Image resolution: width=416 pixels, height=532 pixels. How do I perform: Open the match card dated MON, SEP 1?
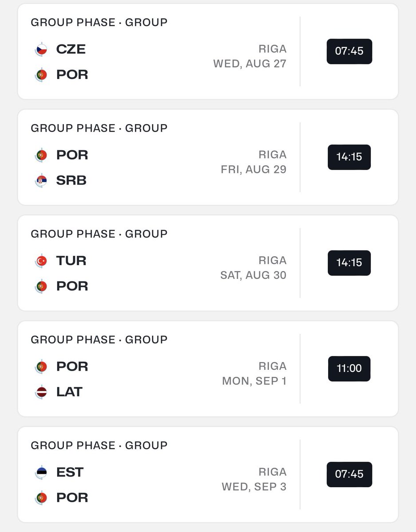pyautogui.click(x=208, y=369)
